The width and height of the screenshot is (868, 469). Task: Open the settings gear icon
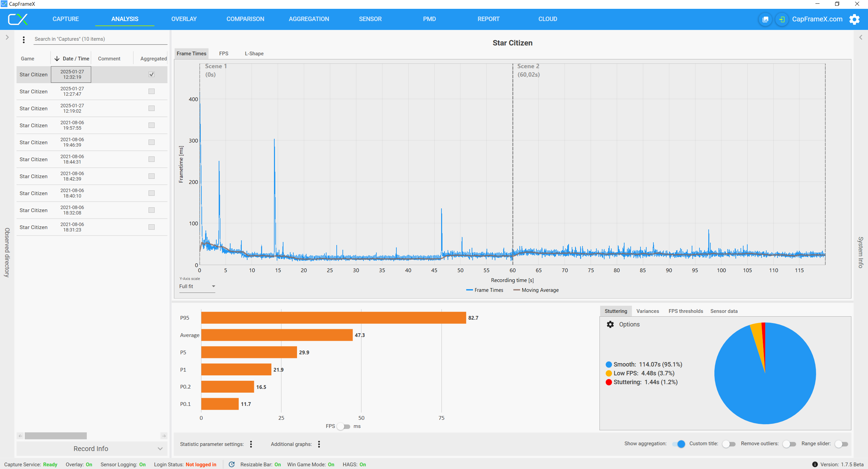point(854,19)
